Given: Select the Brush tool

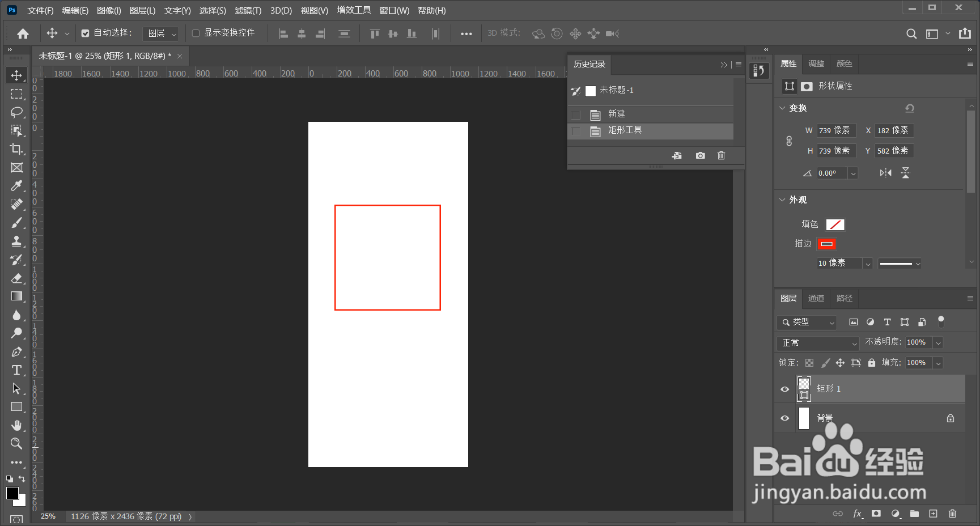Looking at the screenshot, I should (16, 222).
